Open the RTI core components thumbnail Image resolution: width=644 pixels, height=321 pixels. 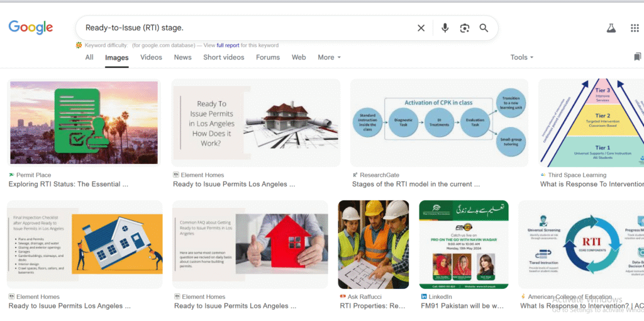click(581, 244)
